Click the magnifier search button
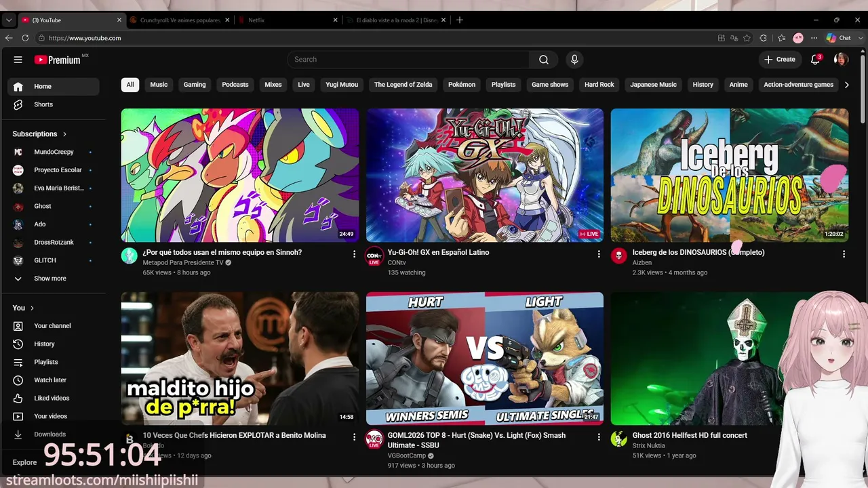 tap(544, 60)
